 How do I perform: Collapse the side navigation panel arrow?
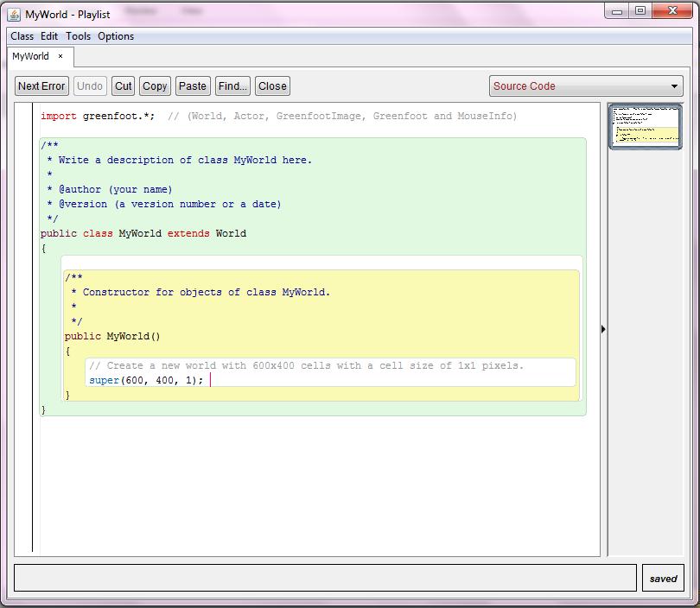point(603,329)
